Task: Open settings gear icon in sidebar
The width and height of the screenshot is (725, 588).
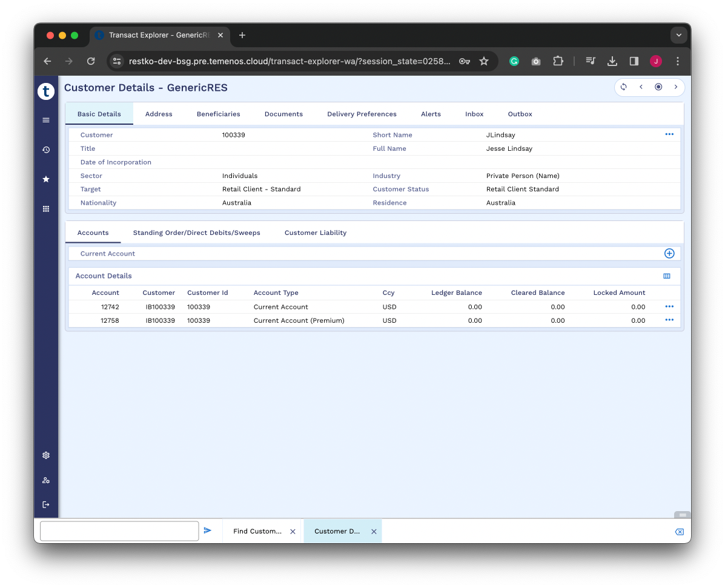Action: (x=46, y=455)
